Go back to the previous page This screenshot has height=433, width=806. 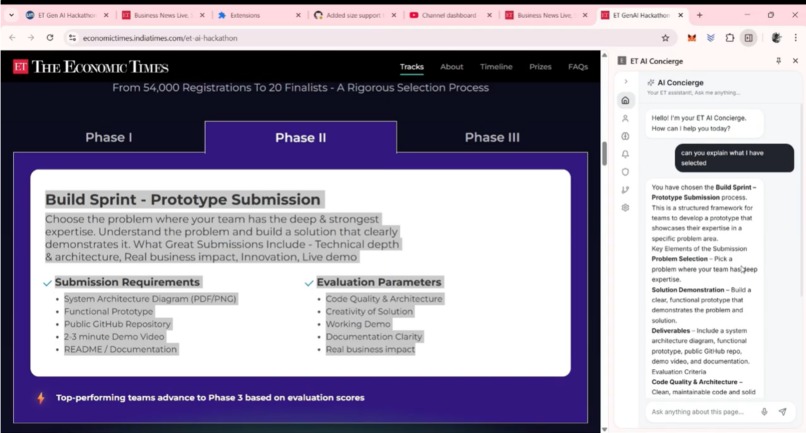[12, 38]
